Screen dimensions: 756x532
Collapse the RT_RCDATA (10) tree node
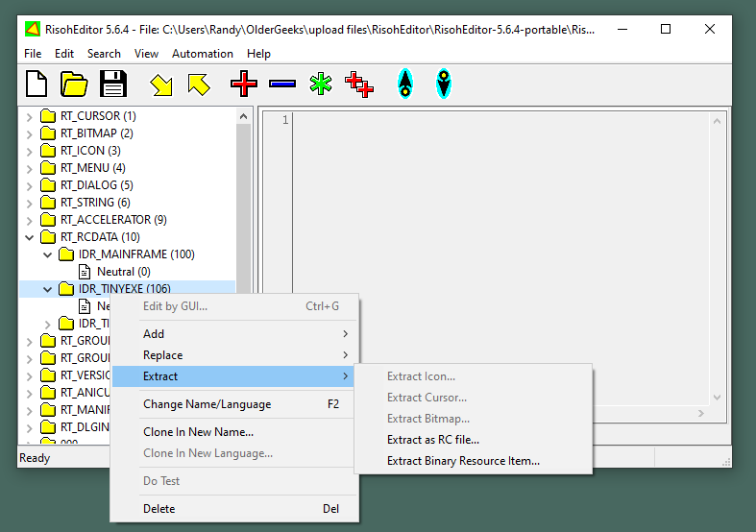(x=30, y=237)
